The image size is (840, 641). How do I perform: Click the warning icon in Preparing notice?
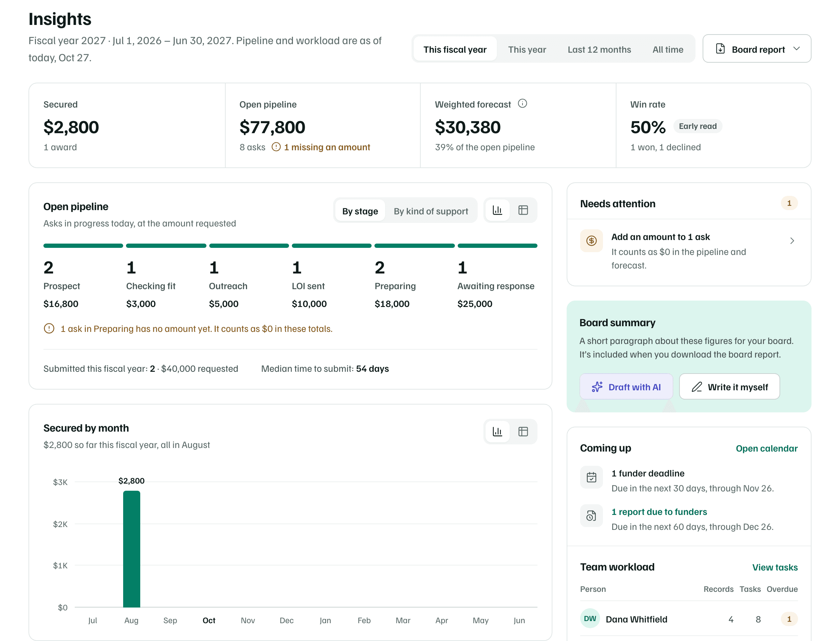[49, 328]
